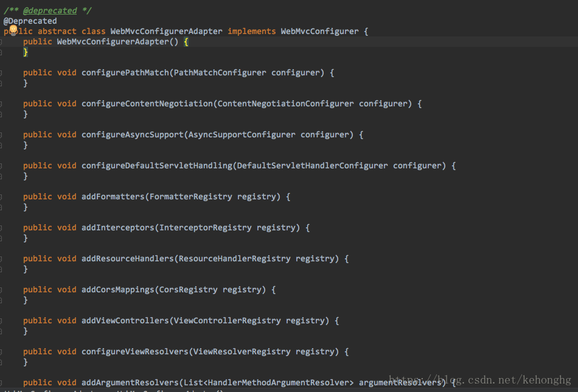The height and width of the screenshot is (392, 578).
Task: Click 'configurer' parameter name in configureAsyncSupport line
Action: click(324, 135)
